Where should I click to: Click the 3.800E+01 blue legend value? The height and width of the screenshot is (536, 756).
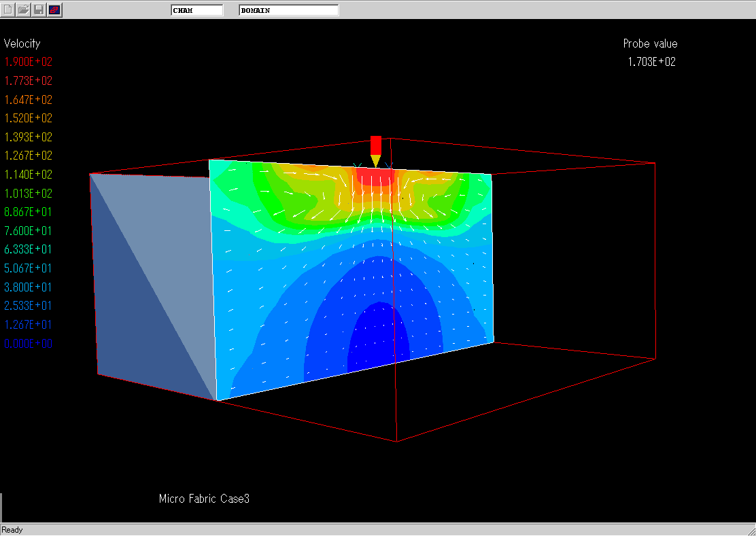[x=29, y=287]
